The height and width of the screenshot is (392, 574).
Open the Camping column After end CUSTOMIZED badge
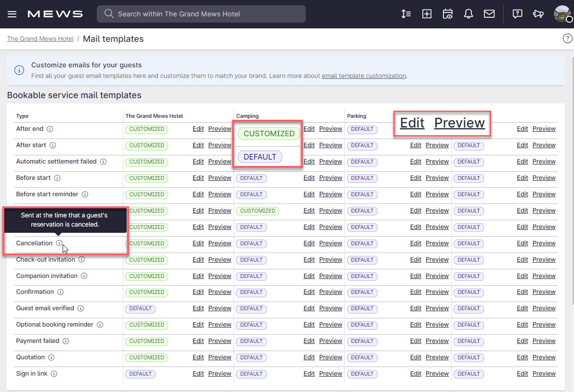268,133
